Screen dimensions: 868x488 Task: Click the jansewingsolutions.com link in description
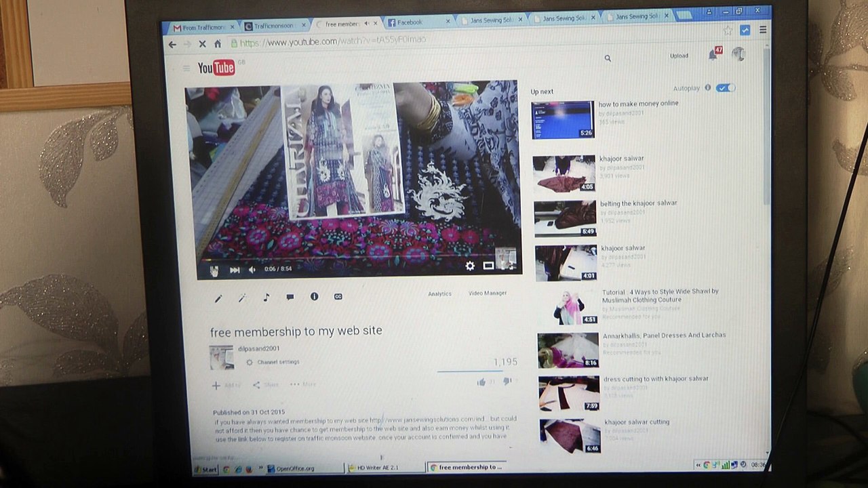(426, 420)
